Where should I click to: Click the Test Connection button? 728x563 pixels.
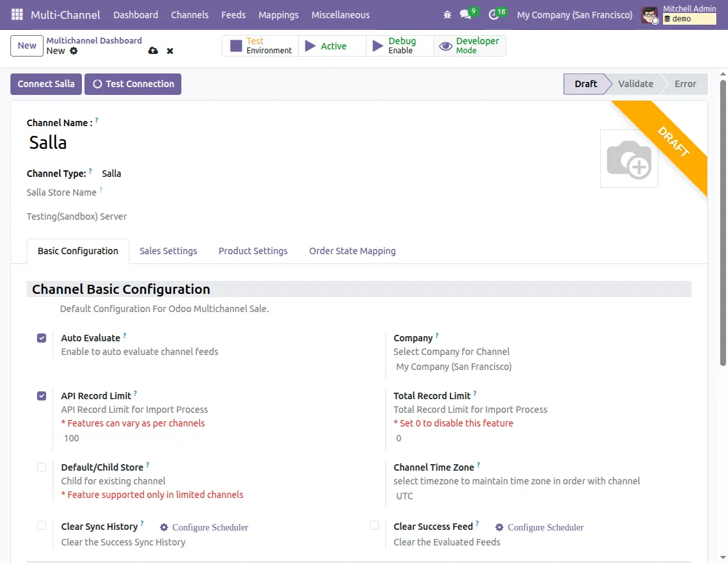133,84
